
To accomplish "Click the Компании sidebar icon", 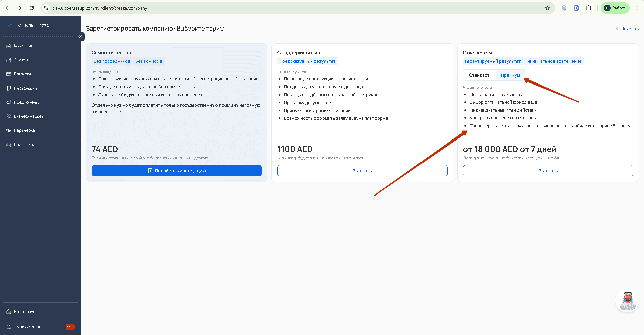I will coord(9,46).
